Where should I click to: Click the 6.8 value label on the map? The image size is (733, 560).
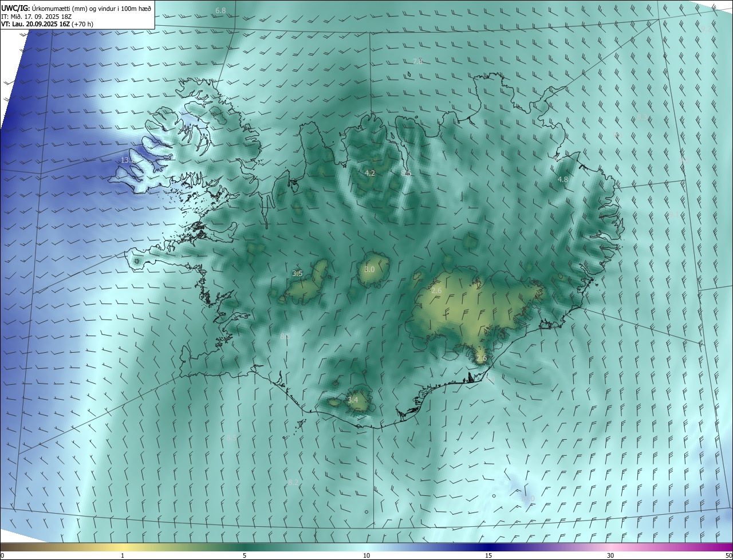[220, 11]
